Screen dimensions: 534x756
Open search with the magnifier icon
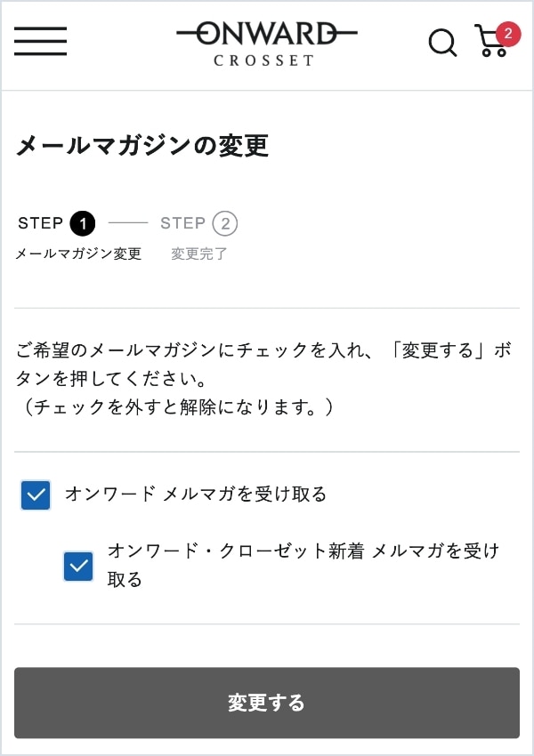click(442, 42)
